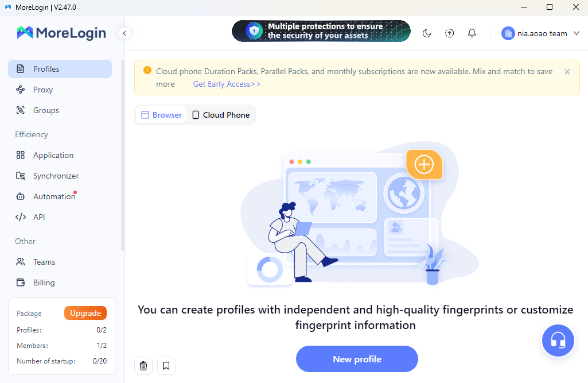Open bookmarked profiles list
Image resolution: width=588 pixels, height=383 pixels.
pos(166,365)
